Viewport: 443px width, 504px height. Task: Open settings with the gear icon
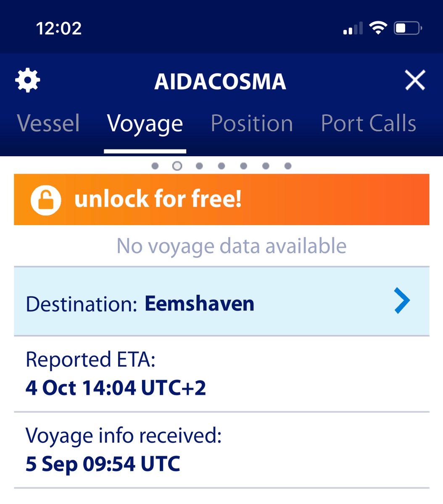(x=28, y=80)
